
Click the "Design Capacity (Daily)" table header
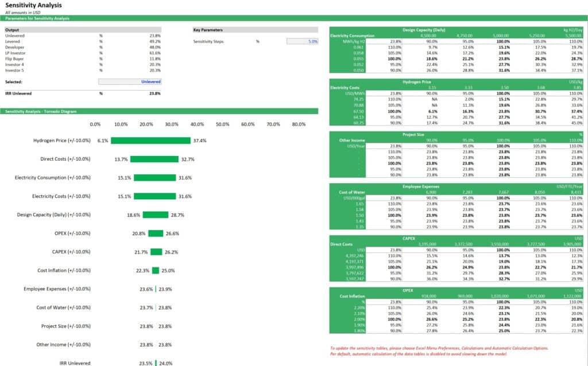point(424,30)
